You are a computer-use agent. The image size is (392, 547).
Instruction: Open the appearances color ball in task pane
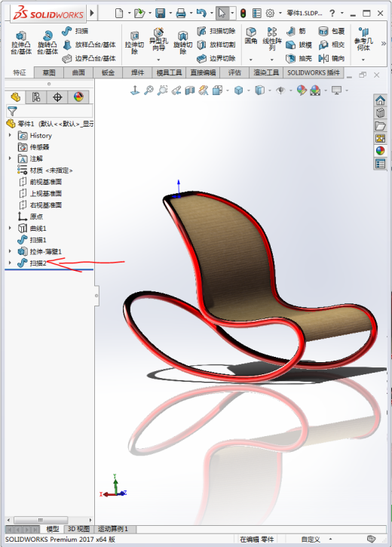[380, 150]
